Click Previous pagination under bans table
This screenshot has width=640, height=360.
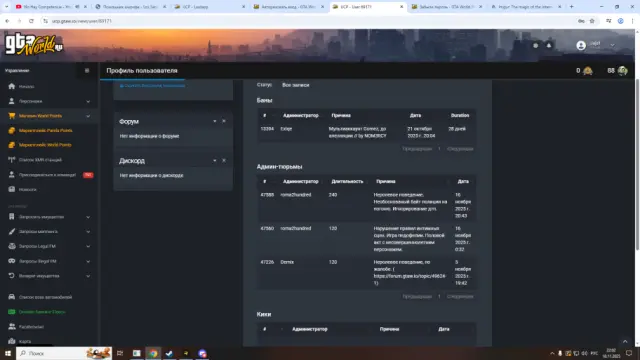[x=417, y=149]
